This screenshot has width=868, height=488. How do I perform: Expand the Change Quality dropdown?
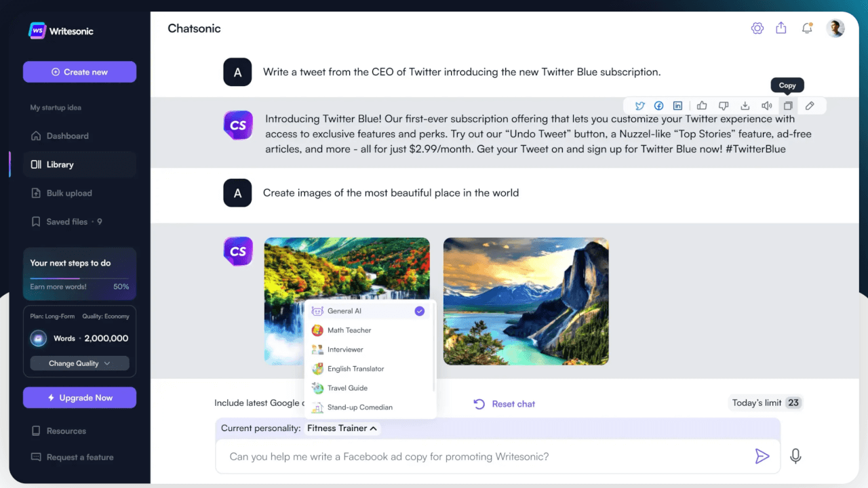(79, 363)
